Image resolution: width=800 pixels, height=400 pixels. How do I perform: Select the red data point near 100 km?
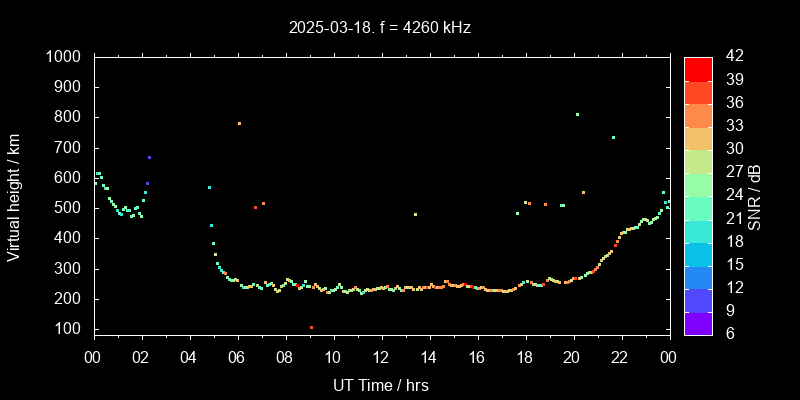311,327
